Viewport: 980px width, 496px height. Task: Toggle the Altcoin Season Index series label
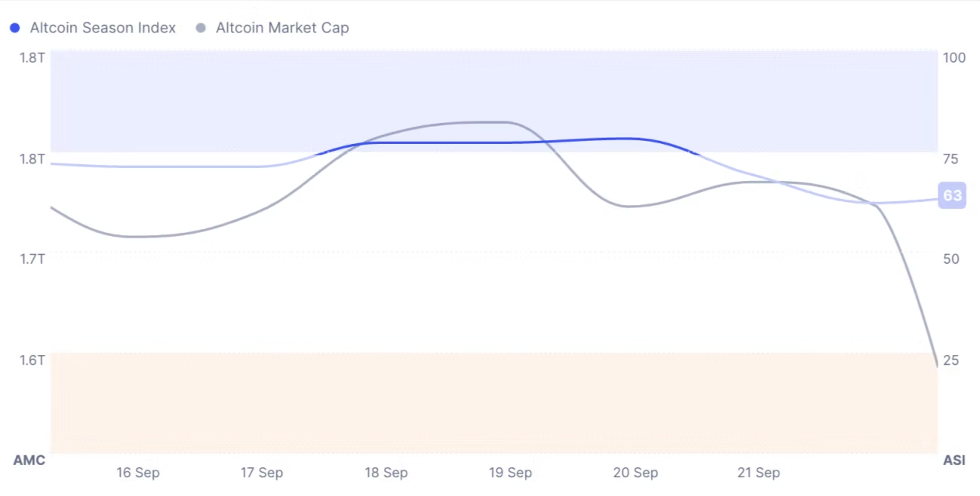point(103,28)
